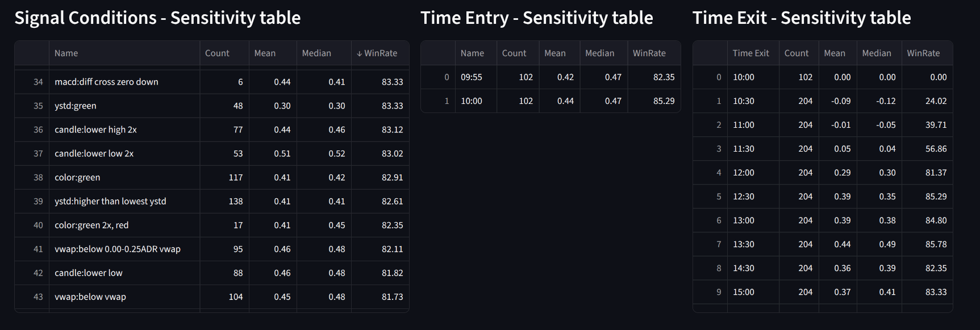This screenshot has width=980, height=330.
Task: Select the 12:30 Time Exit cell
Action: (x=744, y=197)
